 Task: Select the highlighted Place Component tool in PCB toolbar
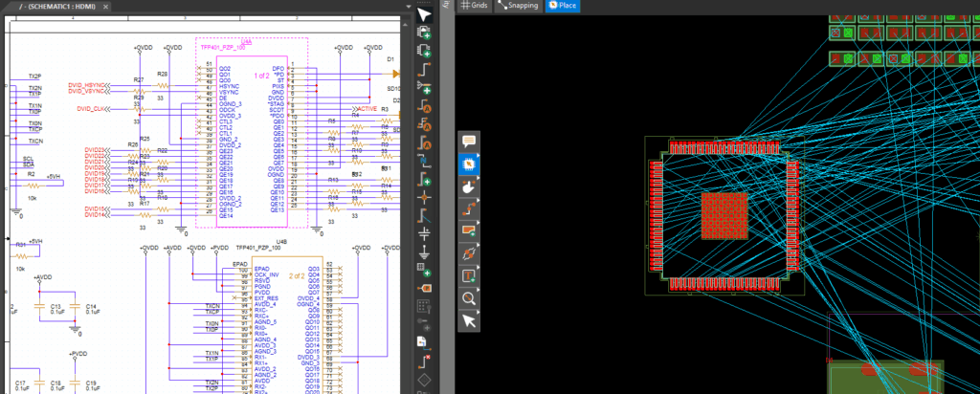[469, 164]
